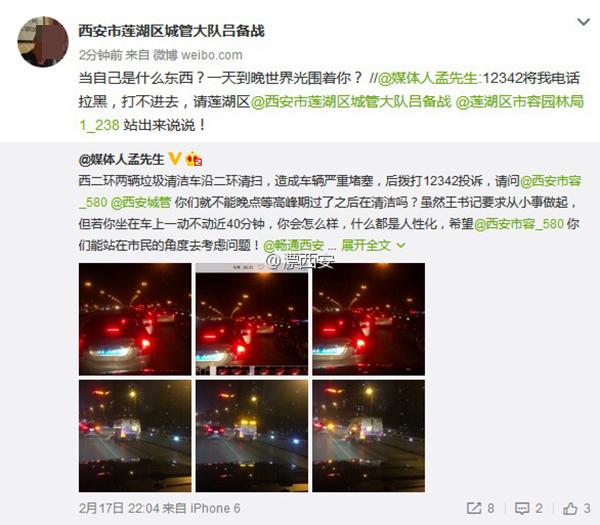The width and height of the screenshot is (600, 525).
Task: Click the comment bubble icon with 2
Action: point(522,509)
